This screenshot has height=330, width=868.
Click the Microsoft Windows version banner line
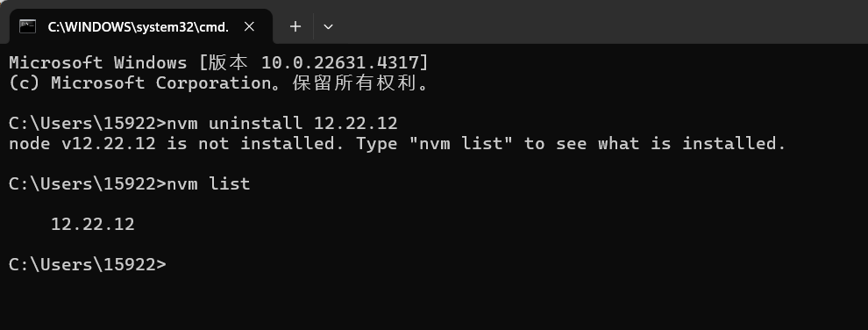(x=218, y=62)
